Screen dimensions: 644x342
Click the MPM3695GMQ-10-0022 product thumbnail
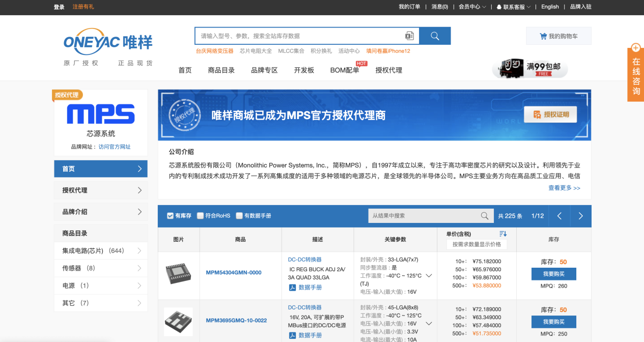178,322
